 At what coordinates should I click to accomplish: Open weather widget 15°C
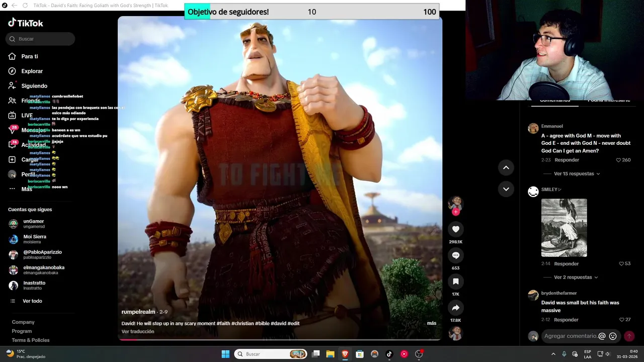(25, 354)
